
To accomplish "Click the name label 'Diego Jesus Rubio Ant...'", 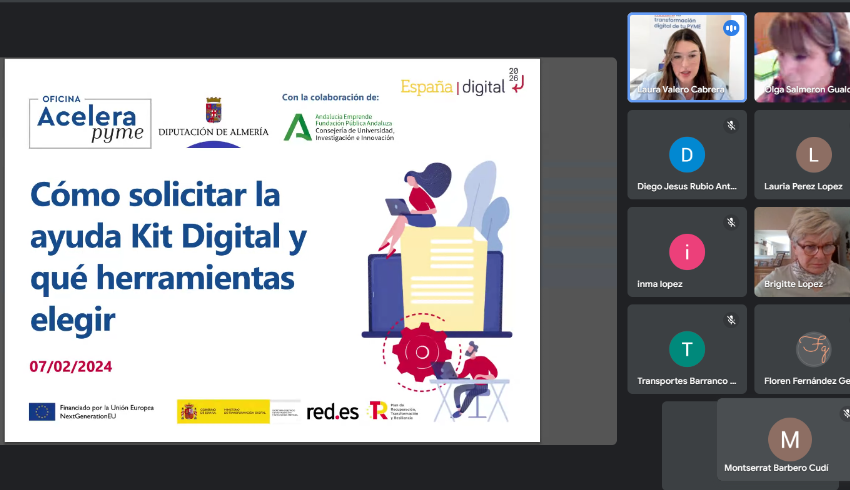I will point(687,186).
